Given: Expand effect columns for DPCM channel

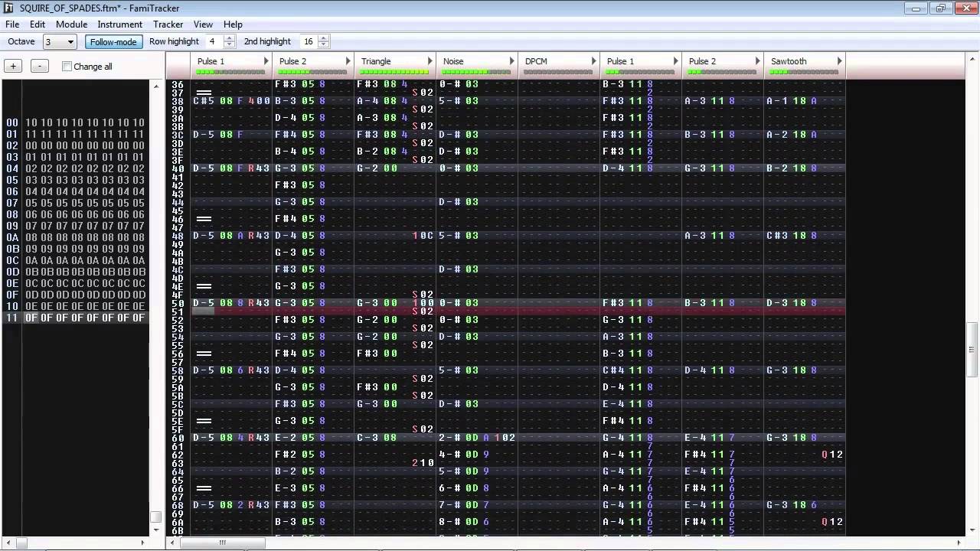Looking at the screenshot, I should 594,61.
